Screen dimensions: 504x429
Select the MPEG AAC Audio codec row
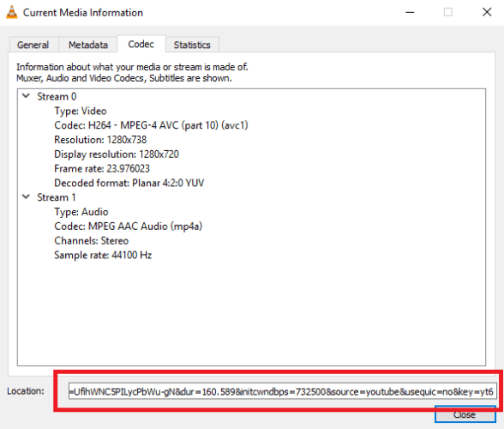coord(128,227)
